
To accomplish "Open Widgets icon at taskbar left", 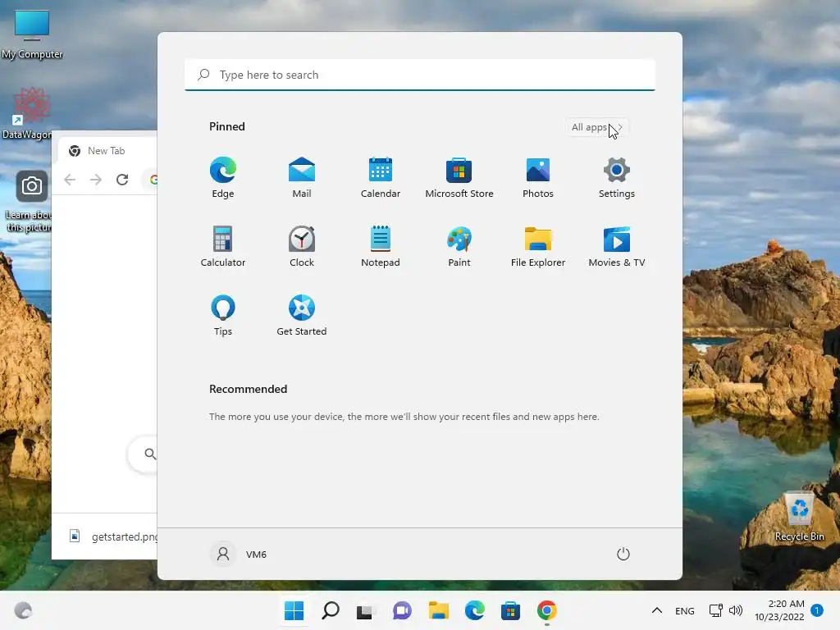I will click(x=23, y=610).
